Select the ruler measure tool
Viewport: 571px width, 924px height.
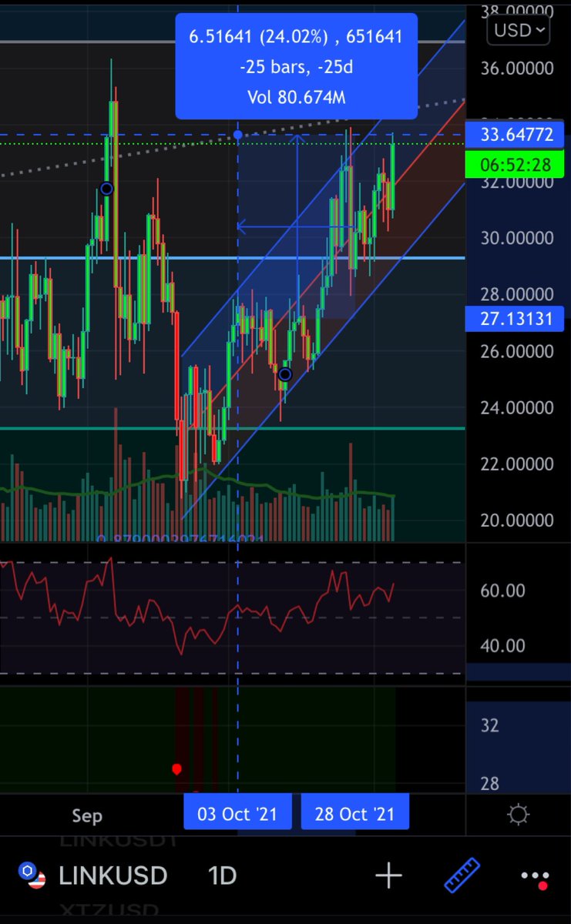tap(462, 875)
